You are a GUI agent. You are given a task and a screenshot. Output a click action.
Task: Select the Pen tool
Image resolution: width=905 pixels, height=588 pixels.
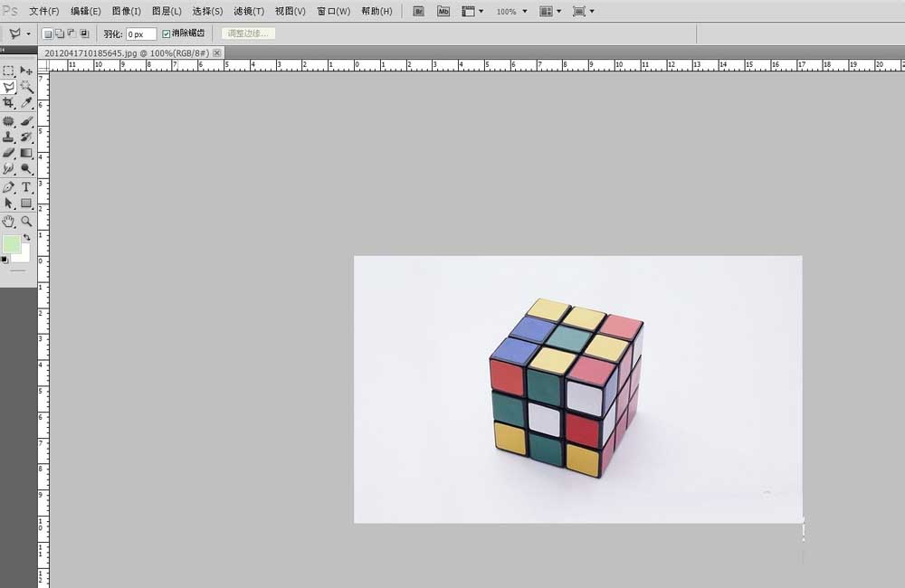9,187
